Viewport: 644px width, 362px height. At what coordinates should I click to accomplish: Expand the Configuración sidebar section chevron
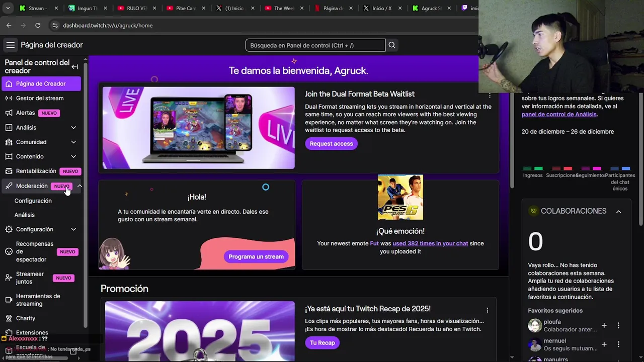click(73, 230)
